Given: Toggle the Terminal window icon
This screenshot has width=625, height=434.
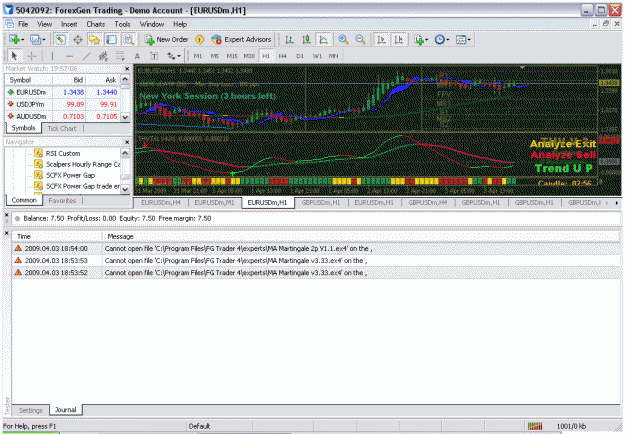Looking at the screenshot, I should tap(112, 39).
